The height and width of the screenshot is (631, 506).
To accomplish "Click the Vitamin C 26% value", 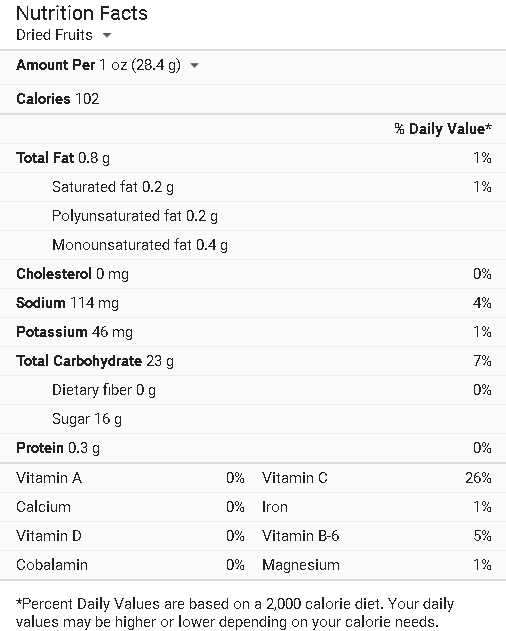I will [x=478, y=478].
